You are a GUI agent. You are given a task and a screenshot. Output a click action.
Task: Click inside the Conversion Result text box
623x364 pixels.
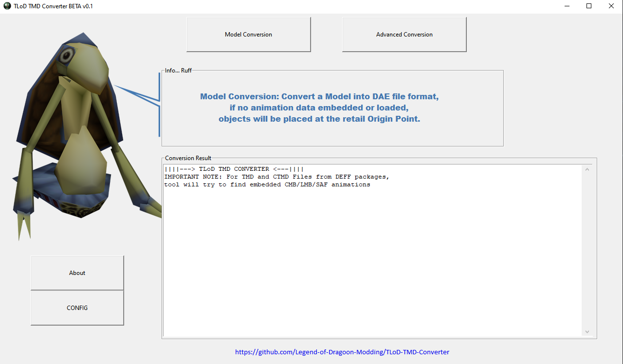[372, 251]
